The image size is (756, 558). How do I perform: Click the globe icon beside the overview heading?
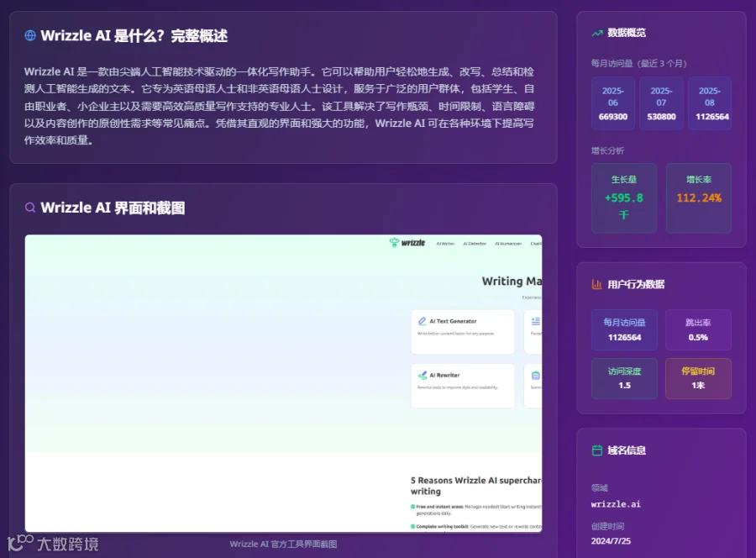tap(30, 35)
